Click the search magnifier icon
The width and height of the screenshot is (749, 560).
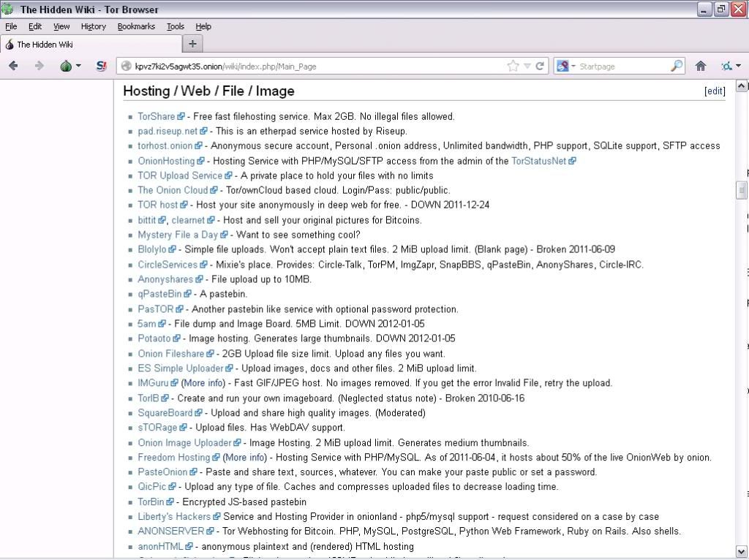click(677, 66)
